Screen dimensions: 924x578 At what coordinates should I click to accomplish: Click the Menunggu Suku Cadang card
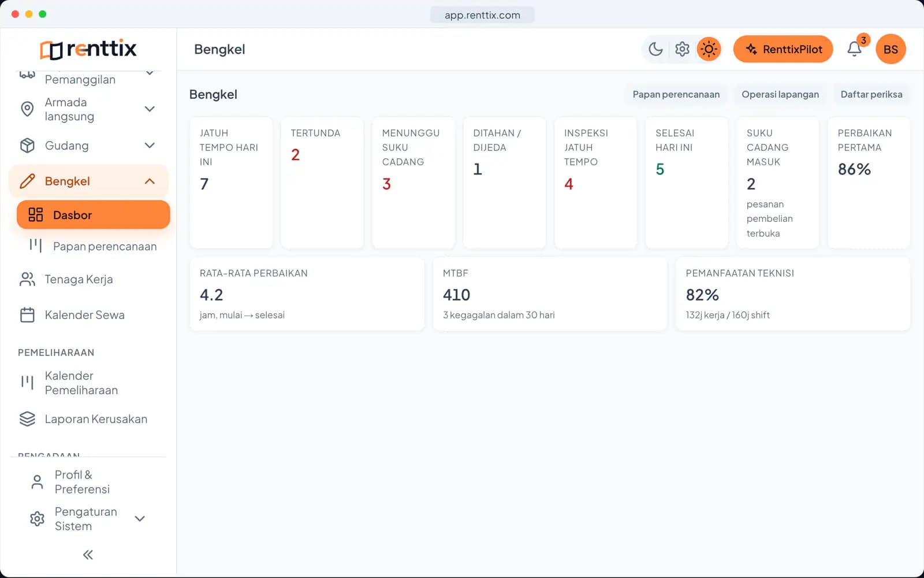(x=413, y=183)
